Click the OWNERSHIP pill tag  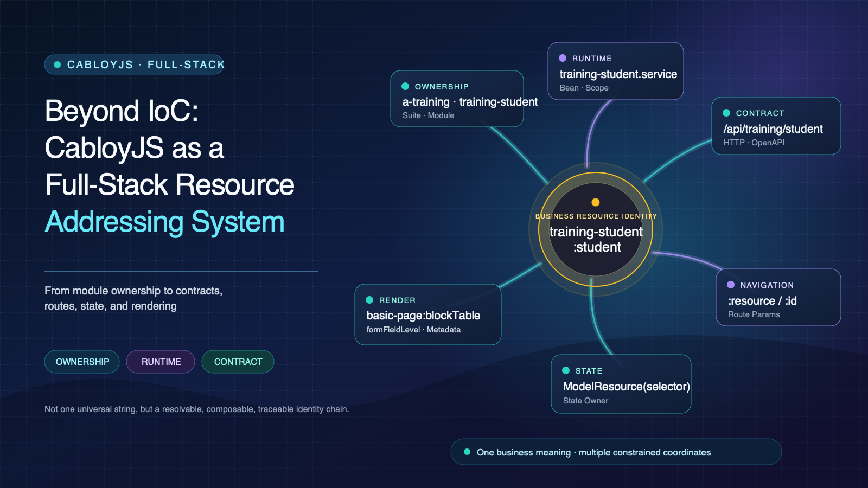[82, 362]
